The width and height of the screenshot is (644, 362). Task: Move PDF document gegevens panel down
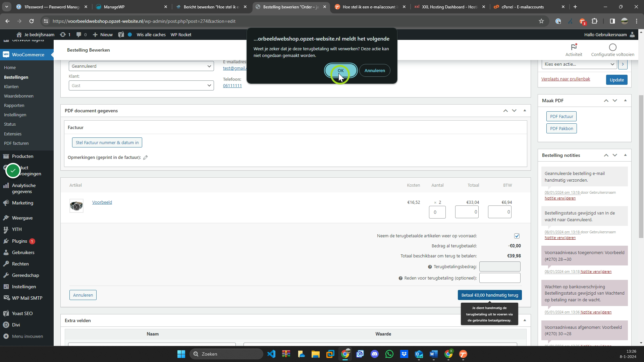514,111
